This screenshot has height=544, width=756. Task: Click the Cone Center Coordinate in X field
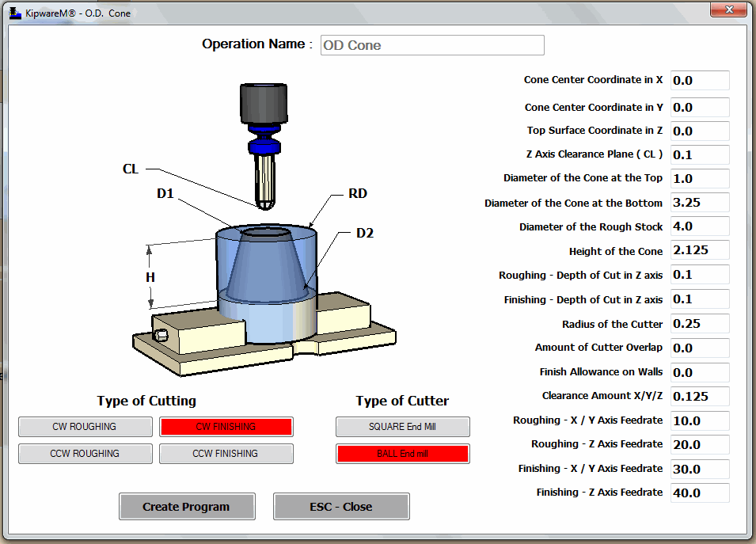[x=699, y=80]
